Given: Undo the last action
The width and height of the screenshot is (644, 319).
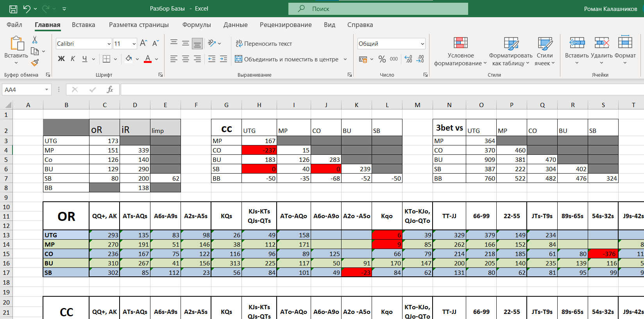Looking at the screenshot, I should coord(27,9).
